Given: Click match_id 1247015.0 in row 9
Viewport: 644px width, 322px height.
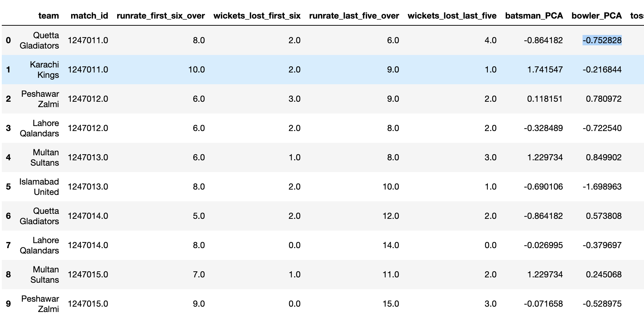Looking at the screenshot, I should point(88,304).
